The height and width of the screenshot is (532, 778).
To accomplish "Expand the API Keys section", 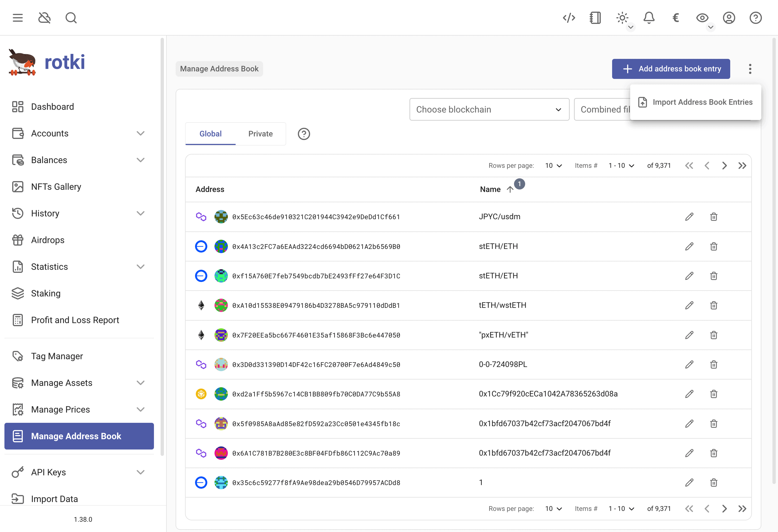I will [79, 472].
